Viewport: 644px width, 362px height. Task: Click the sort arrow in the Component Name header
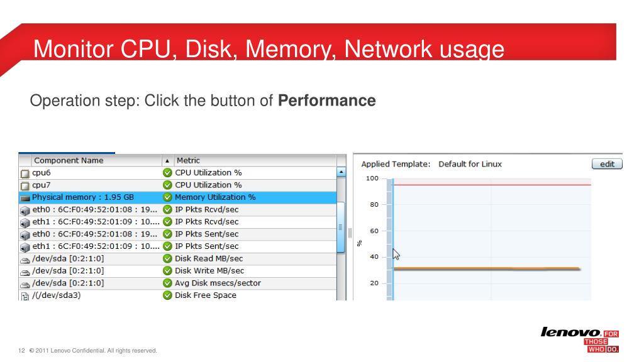point(167,161)
